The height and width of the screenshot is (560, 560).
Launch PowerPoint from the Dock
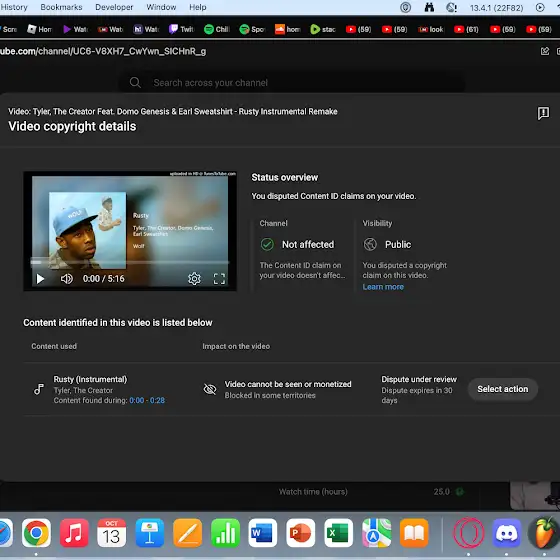coord(301,533)
